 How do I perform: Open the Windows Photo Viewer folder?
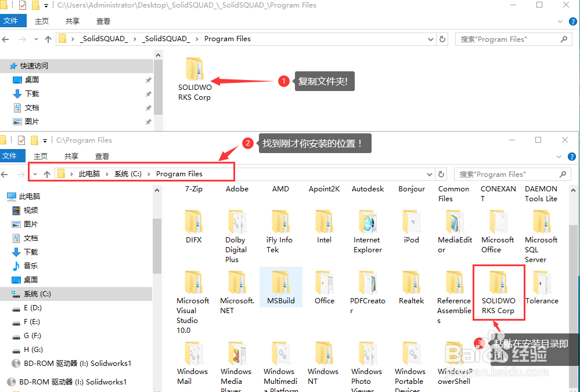pos(366,366)
